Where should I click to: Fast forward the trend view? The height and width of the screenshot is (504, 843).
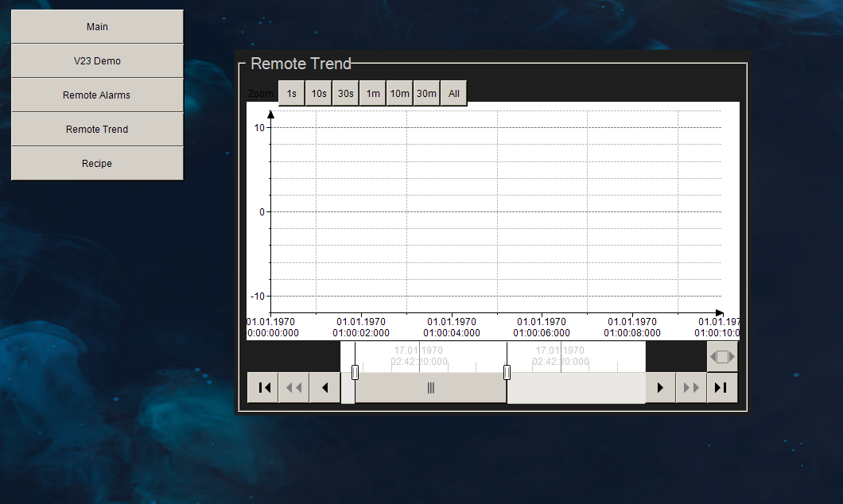[691, 387]
